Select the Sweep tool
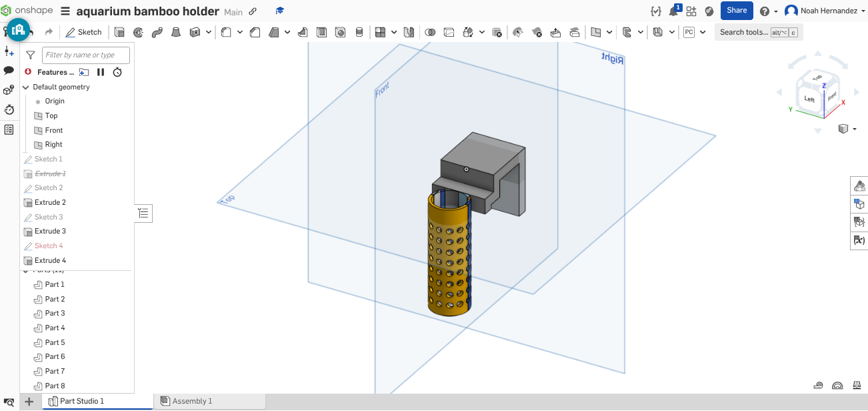The width and height of the screenshot is (868, 411). (157, 32)
